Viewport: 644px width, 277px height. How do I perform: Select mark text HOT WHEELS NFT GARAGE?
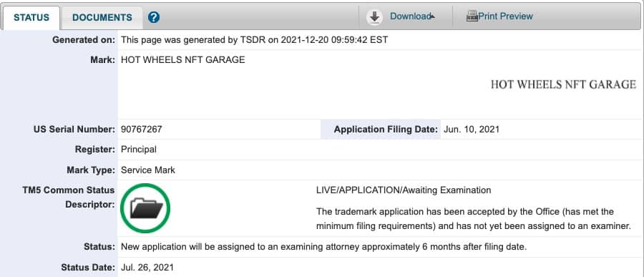(182, 60)
